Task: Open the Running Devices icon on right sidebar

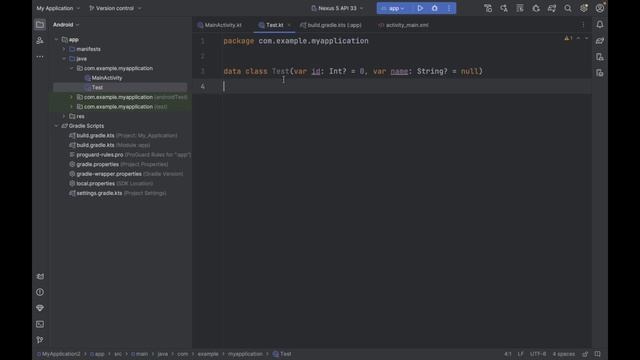Action: click(x=600, y=73)
